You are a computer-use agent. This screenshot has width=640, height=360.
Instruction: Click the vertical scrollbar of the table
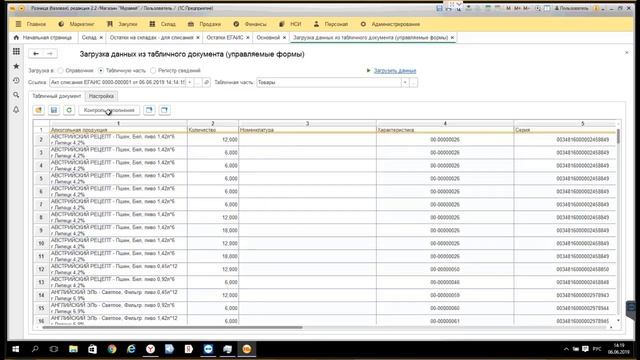[618, 136]
